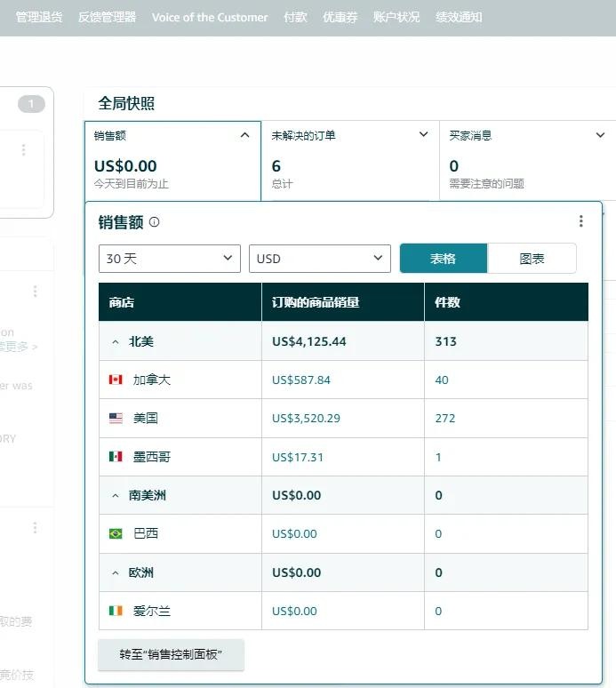
Task: Click the 北美 total US$4,125.44
Action: tap(308, 341)
